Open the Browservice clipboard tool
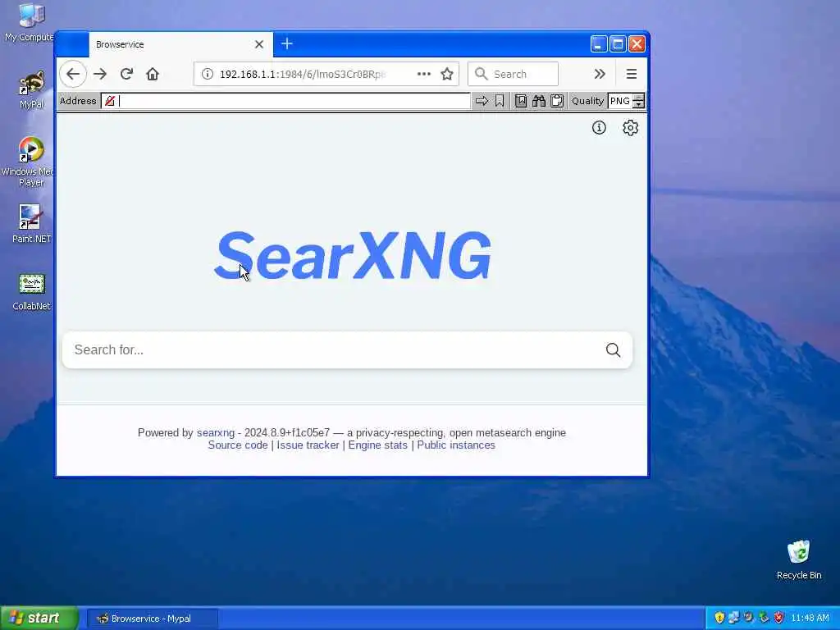This screenshot has width=840, height=630. coord(557,101)
